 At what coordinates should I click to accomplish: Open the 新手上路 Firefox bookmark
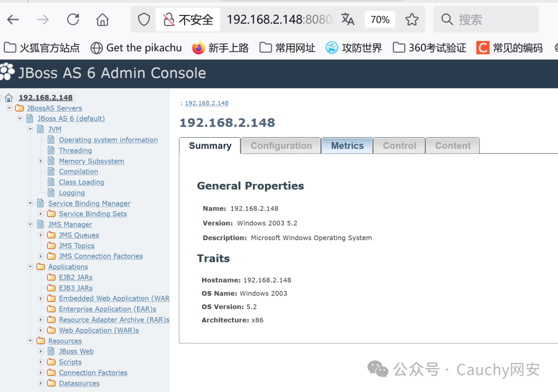(x=220, y=48)
